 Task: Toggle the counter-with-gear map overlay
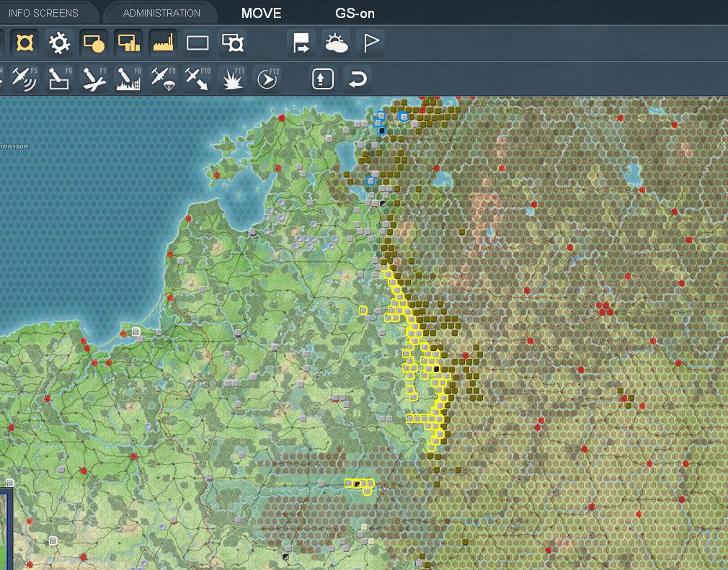coord(232,43)
